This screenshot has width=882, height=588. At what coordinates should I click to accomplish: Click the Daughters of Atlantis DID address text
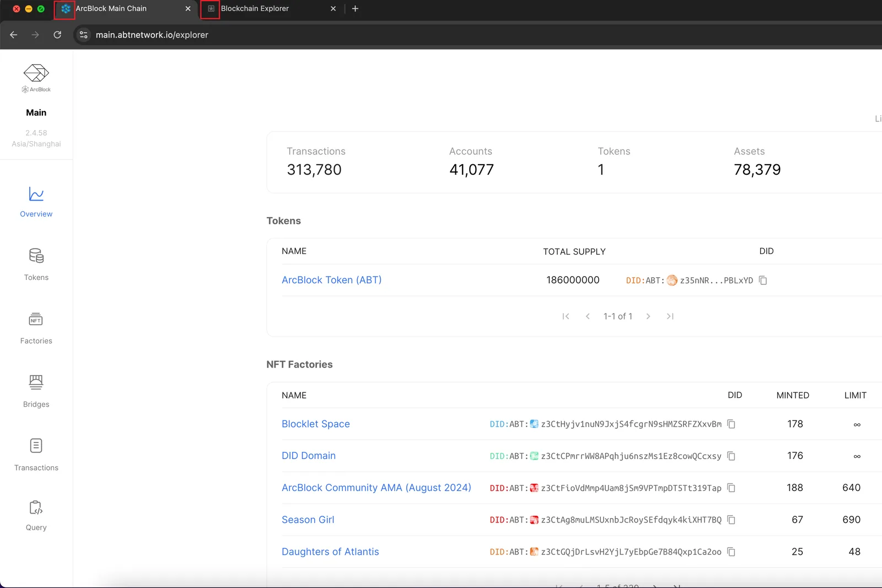point(631,552)
